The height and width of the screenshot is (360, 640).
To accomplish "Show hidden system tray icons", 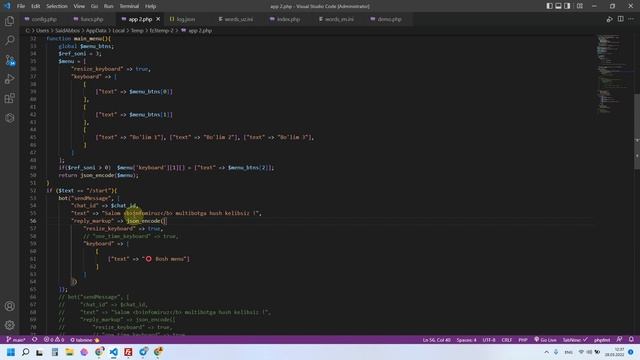I will click(x=547, y=352).
